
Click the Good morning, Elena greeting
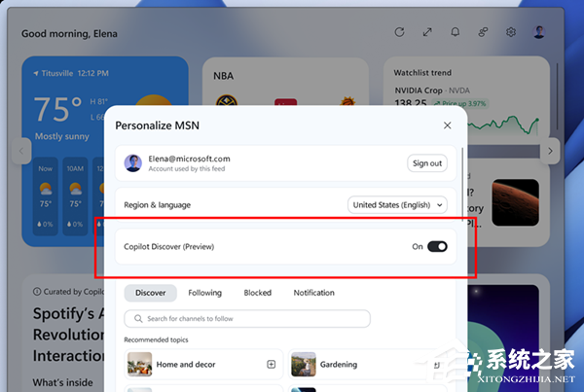tap(69, 33)
